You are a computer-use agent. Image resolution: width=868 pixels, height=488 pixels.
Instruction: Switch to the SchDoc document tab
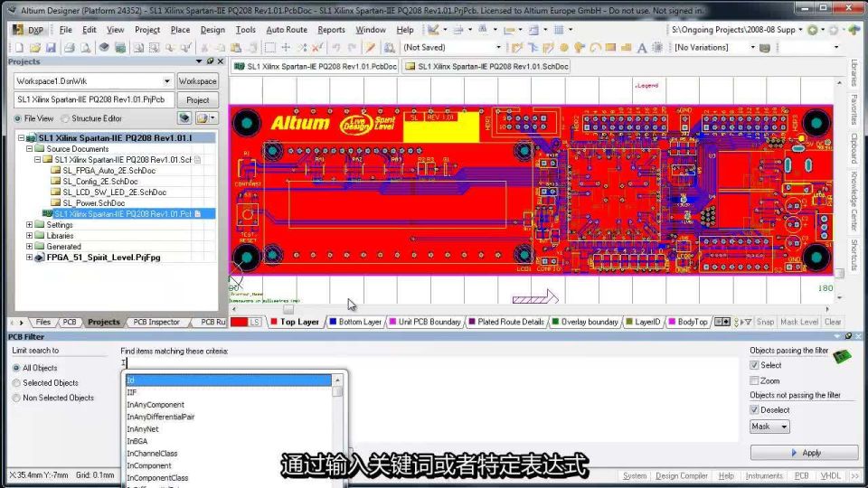point(487,66)
